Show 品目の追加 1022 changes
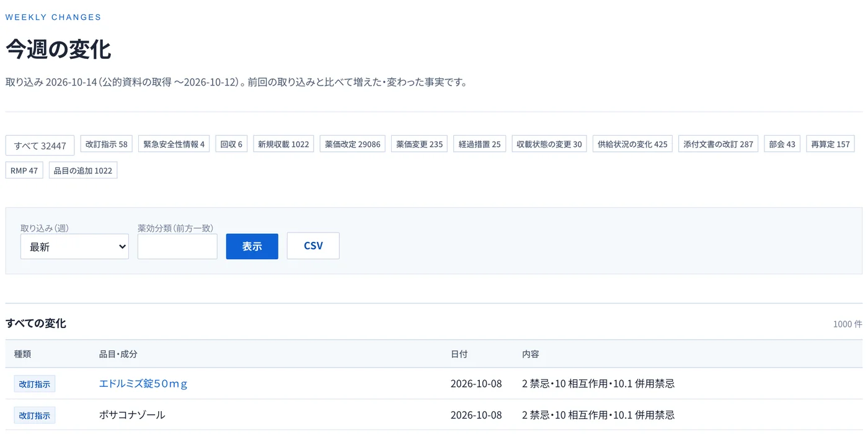Image resolution: width=868 pixels, height=434 pixels. point(83,170)
